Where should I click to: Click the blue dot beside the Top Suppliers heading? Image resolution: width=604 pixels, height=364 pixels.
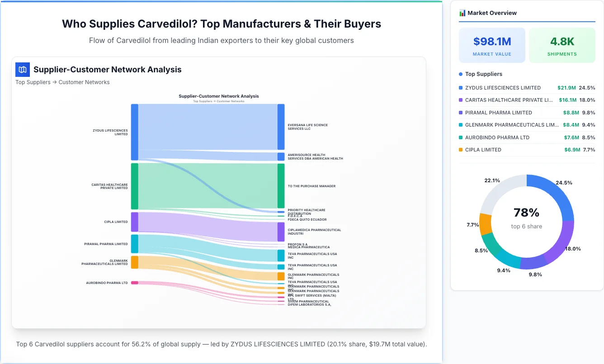(x=460, y=74)
